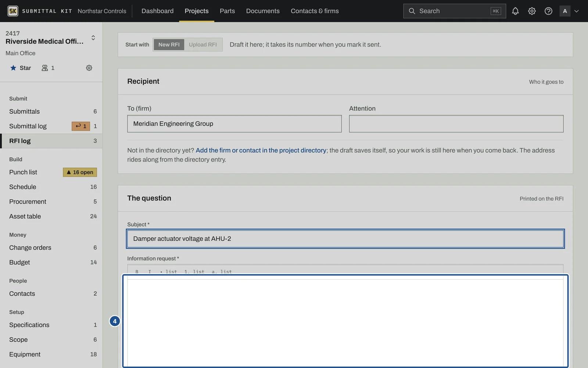This screenshot has height=368, width=588.
Task: Open the help question mark icon
Action: pos(548,11)
